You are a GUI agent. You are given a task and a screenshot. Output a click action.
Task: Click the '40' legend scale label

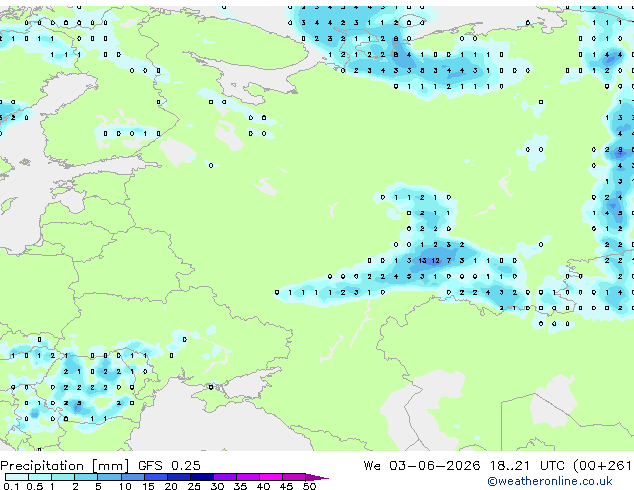click(x=263, y=486)
